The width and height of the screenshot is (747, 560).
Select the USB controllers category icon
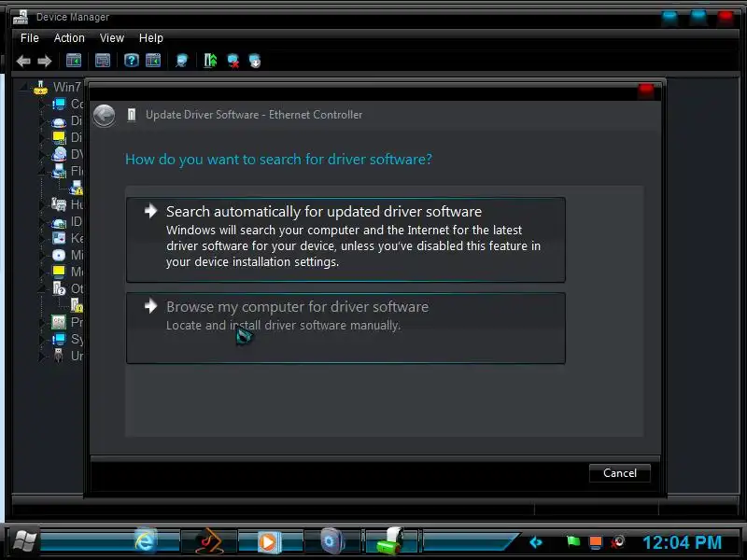click(59, 356)
